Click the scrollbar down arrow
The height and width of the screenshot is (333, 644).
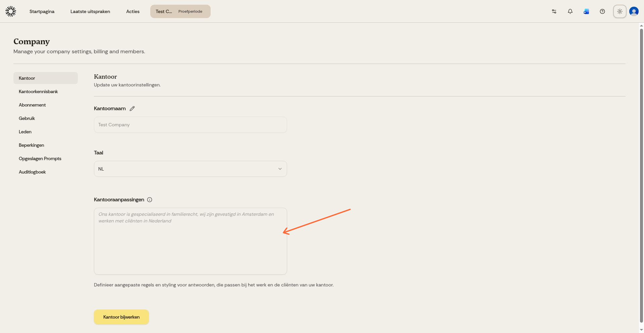[x=641, y=330]
